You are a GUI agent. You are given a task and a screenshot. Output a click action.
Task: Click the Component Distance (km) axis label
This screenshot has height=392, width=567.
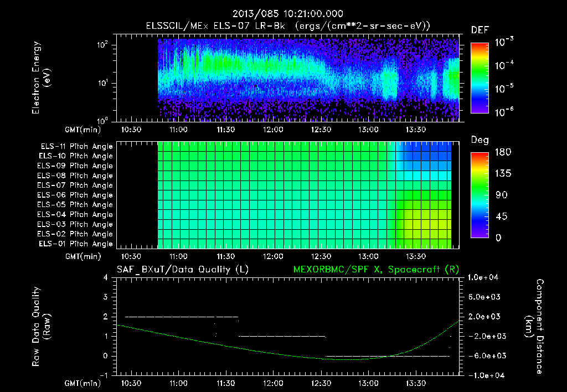pos(534,327)
